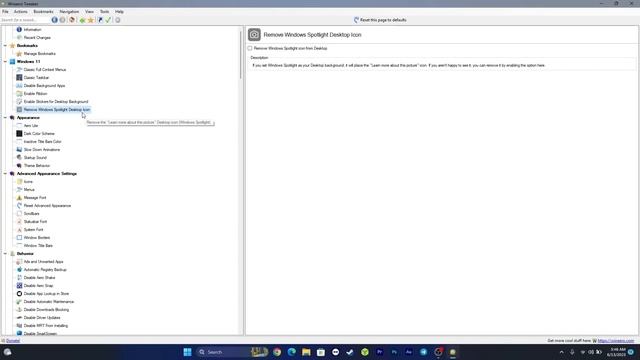Screen dimensions: 640x360
Task: Select Inactive Title Bars Color
Action: pyautogui.click(x=42, y=142)
